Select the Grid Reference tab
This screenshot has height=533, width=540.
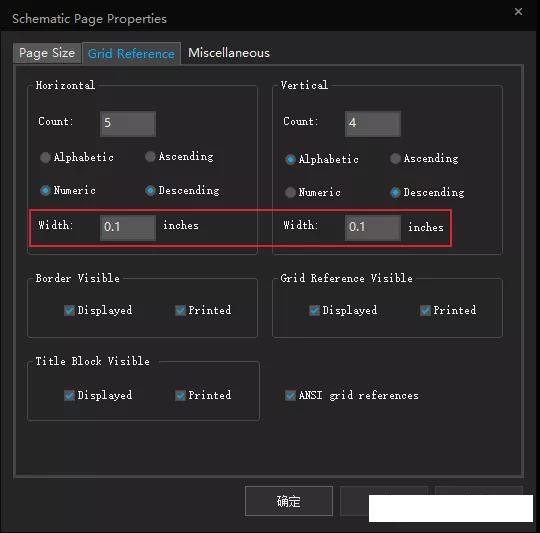tap(131, 53)
